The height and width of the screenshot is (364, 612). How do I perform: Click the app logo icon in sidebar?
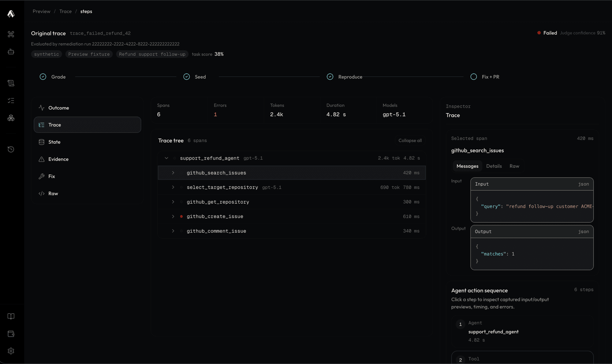11,14
